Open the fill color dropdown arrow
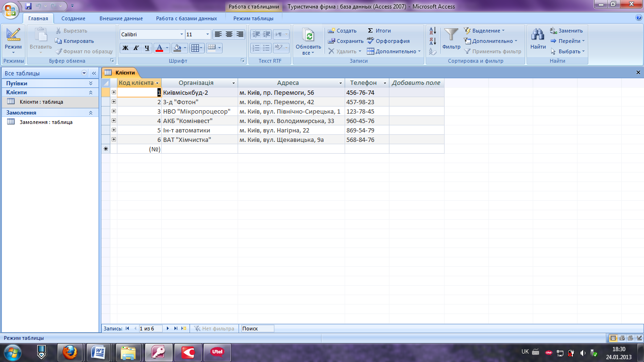The image size is (644, 362). [185, 48]
